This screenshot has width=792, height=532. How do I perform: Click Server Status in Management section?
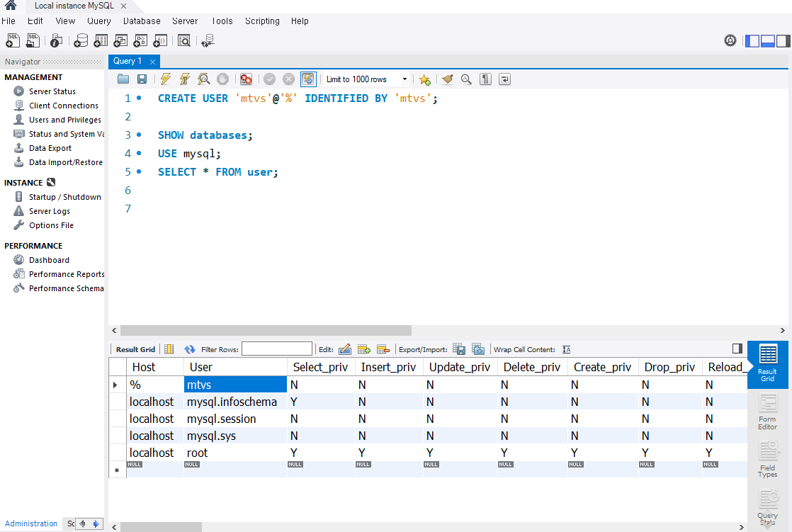(52, 91)
